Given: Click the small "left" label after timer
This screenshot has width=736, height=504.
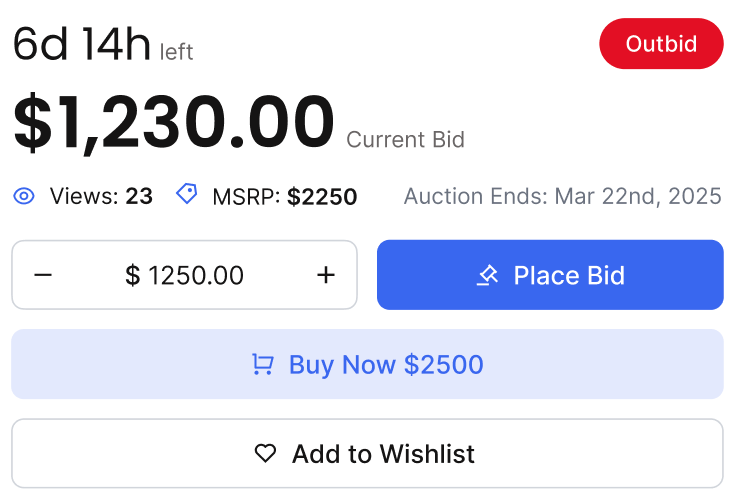Looking at the screenshot, I should (x=176, y=52).
